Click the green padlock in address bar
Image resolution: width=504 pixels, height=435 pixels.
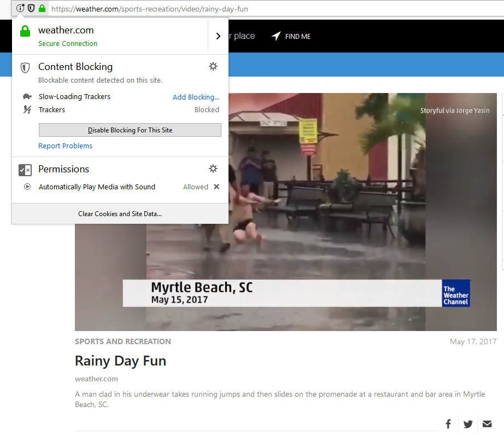pyautogui.click(x=42, y=8)
